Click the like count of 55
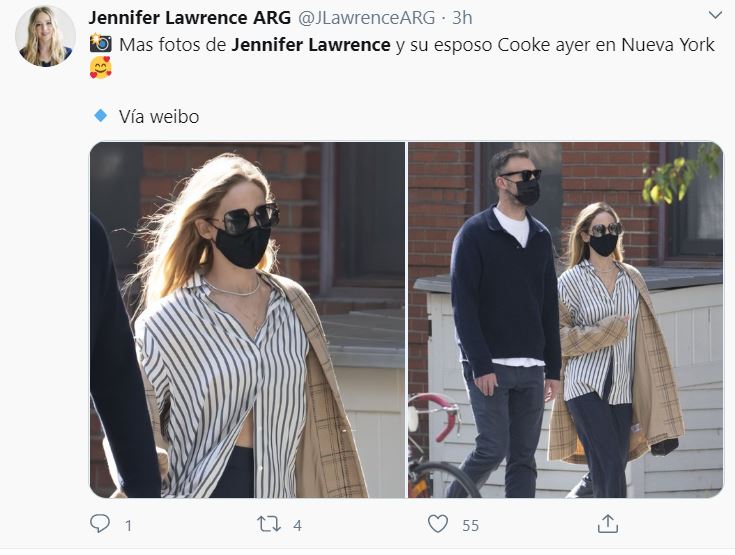The image size is (735, 555). [471, 525]
